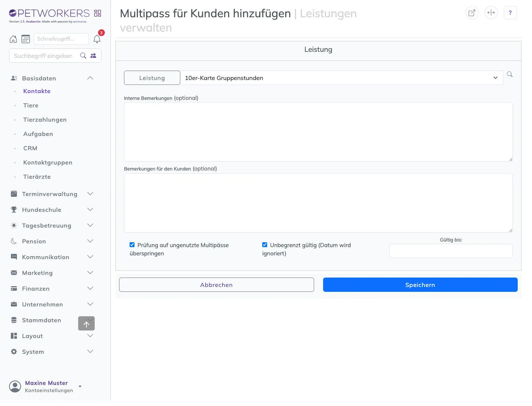Image resolution: width=532 pixels, height=406 pixels.
Task: Open the app grid icon beside logo
Action: pos(98,13)
